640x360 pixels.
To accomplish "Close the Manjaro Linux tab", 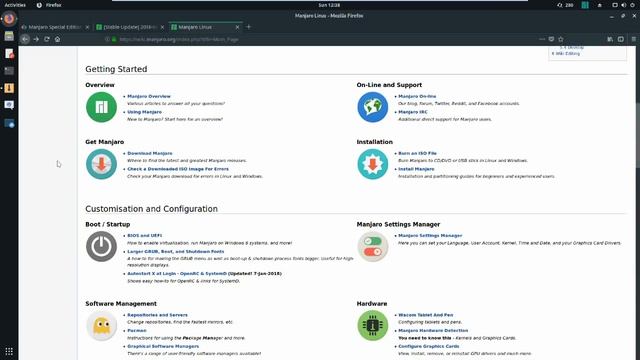I will tap(237, 27).
